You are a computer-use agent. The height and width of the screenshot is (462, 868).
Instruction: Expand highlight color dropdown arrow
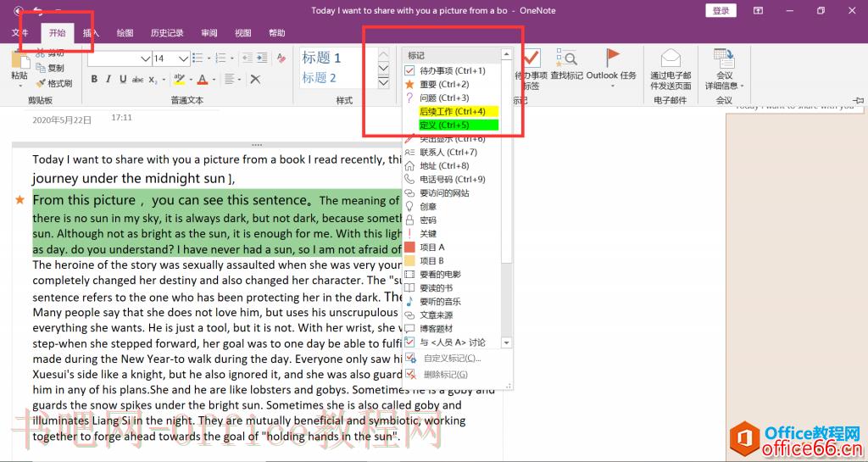point(190,80)
